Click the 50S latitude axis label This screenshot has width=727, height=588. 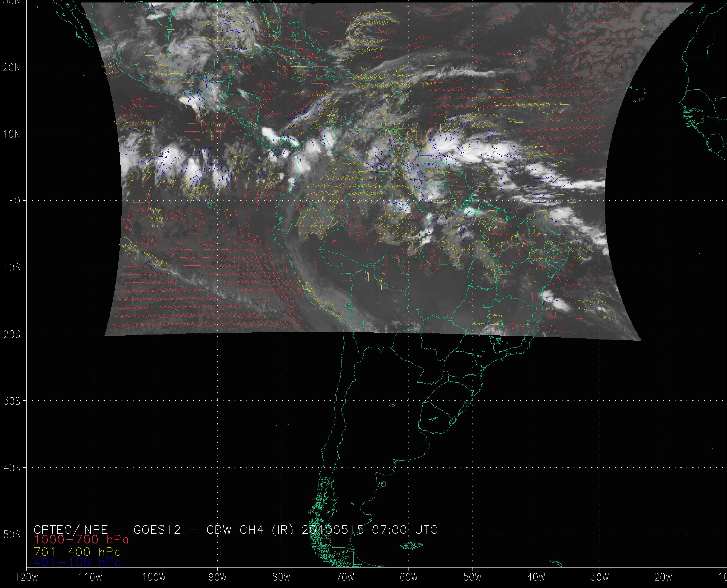[12, 535]
